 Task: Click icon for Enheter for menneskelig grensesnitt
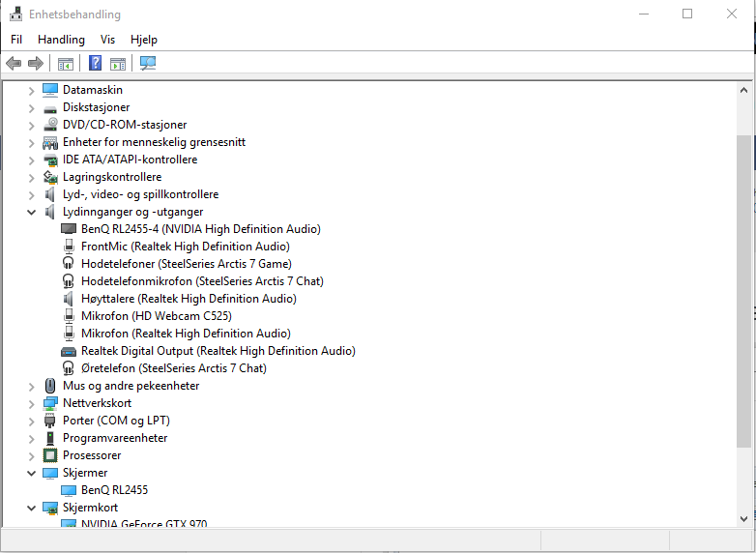tap(50, 142)
